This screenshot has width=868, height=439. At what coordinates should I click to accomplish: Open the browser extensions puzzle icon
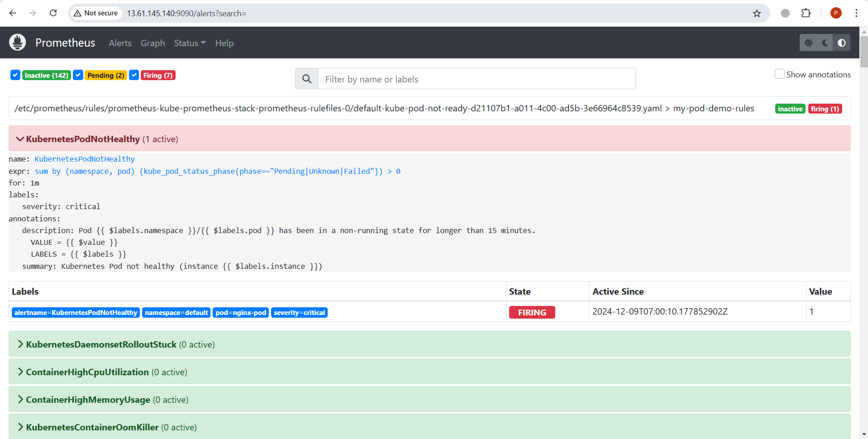(806, 13)
